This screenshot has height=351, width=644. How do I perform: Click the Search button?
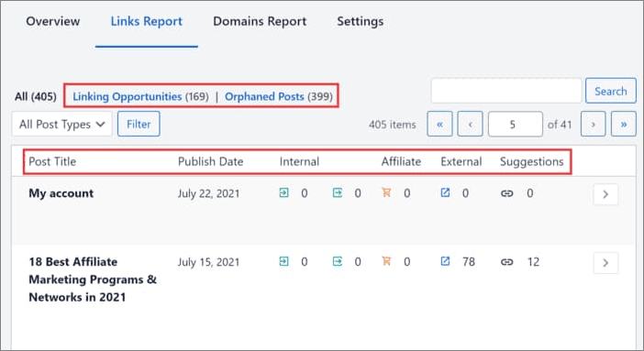611,91
